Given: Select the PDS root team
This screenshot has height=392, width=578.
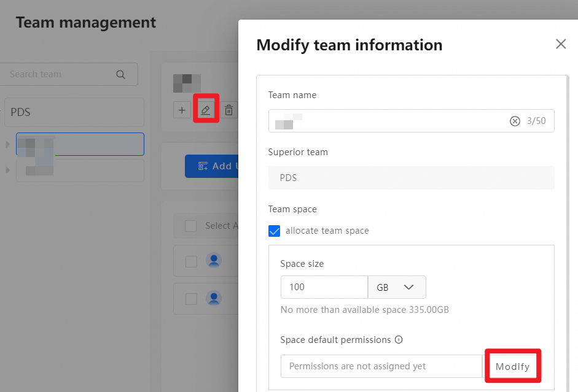Looking at the screenshot, I should (x=74, y=112).
